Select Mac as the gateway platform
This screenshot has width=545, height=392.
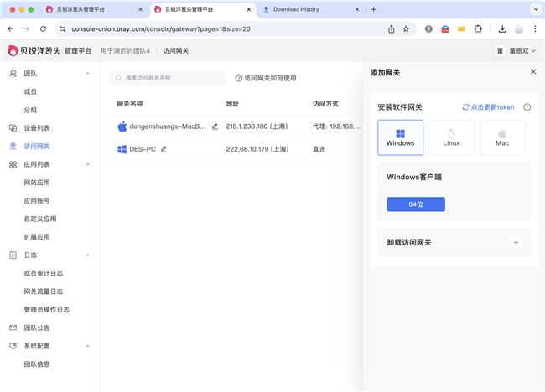(x=502, y=137)
